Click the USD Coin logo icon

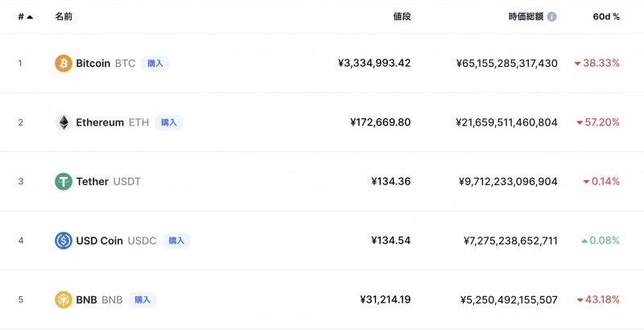63,241
